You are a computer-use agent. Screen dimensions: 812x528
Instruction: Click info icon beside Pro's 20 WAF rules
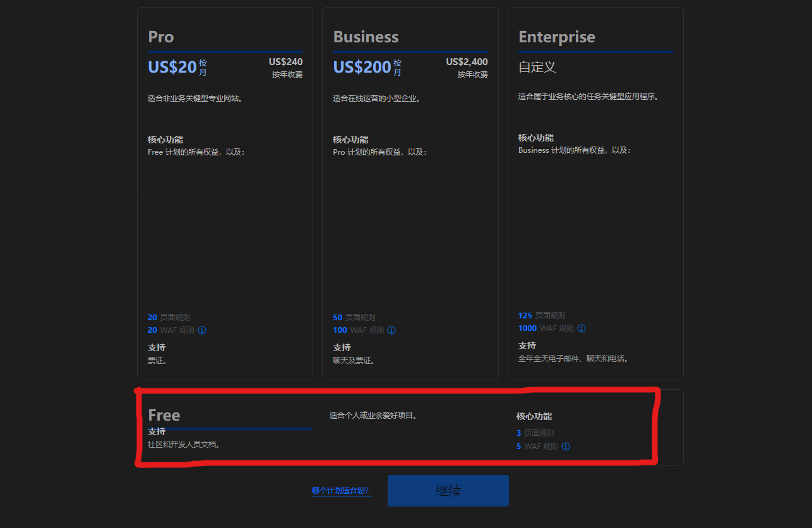[202, 330]
